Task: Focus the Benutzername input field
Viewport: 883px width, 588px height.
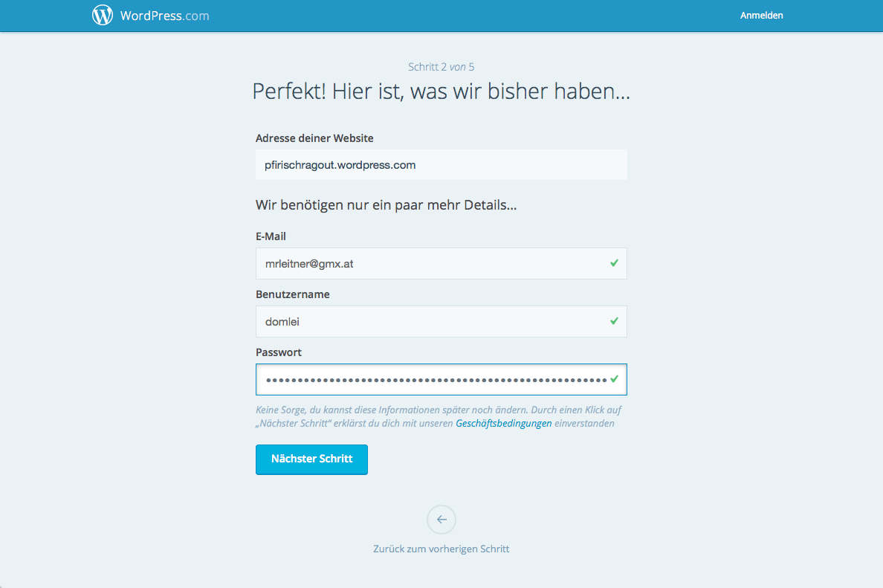Action: (431, 322)
